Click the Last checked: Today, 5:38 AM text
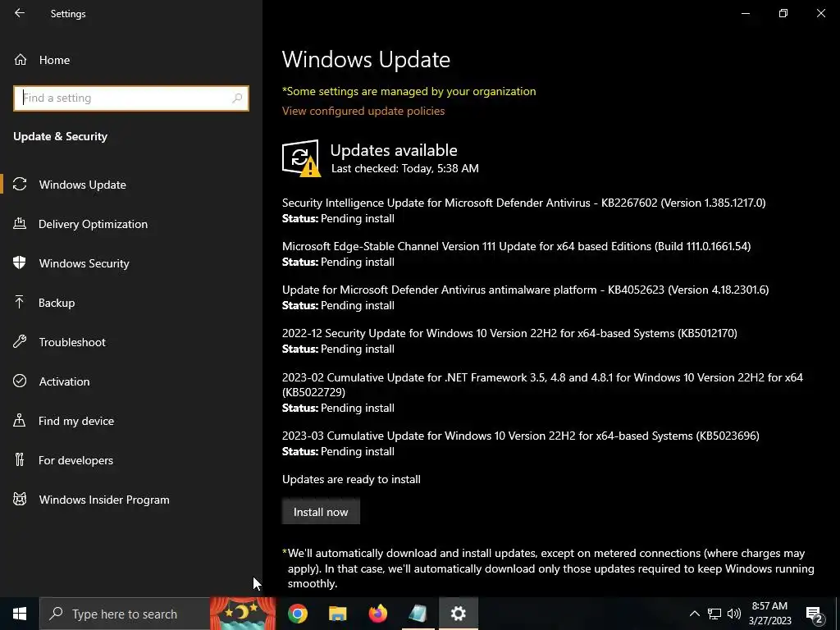This screenshot has width=840, height=630. [404, 168]
